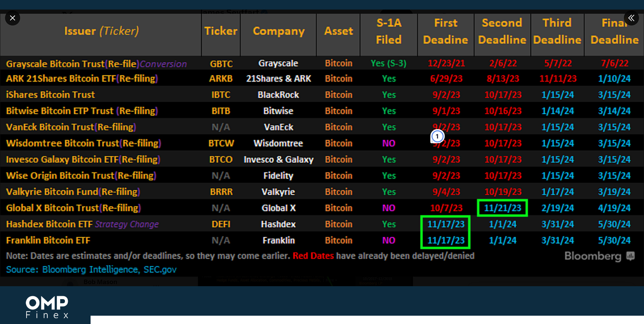The image size is (644, 324).
Task: Click the 'Red Dates' text in the note
Action: (x=313, y=256)
